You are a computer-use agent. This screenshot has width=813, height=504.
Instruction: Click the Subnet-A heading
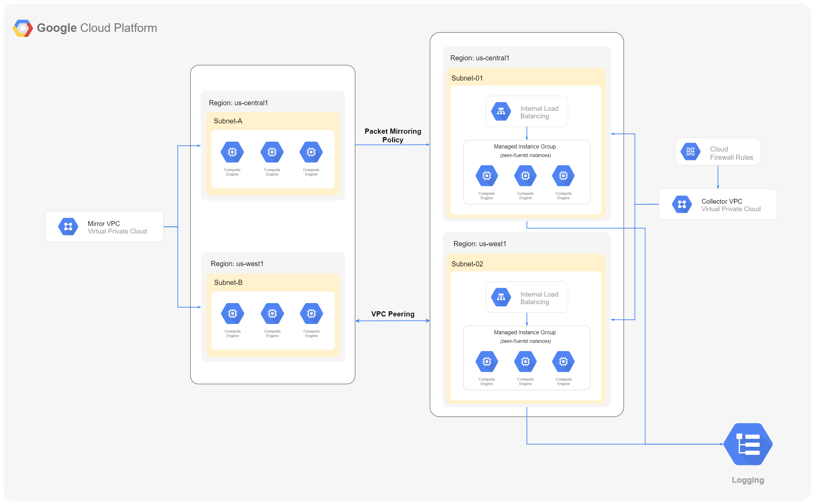click(x=228, y=121)
